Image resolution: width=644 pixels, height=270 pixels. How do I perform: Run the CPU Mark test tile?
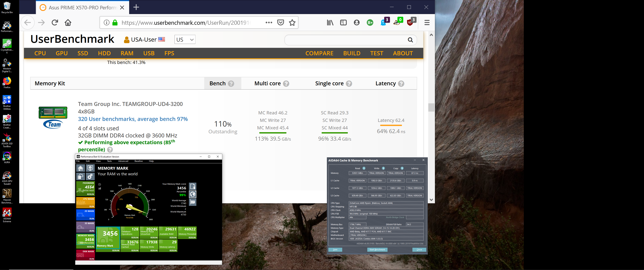click(x=86, y=203)
